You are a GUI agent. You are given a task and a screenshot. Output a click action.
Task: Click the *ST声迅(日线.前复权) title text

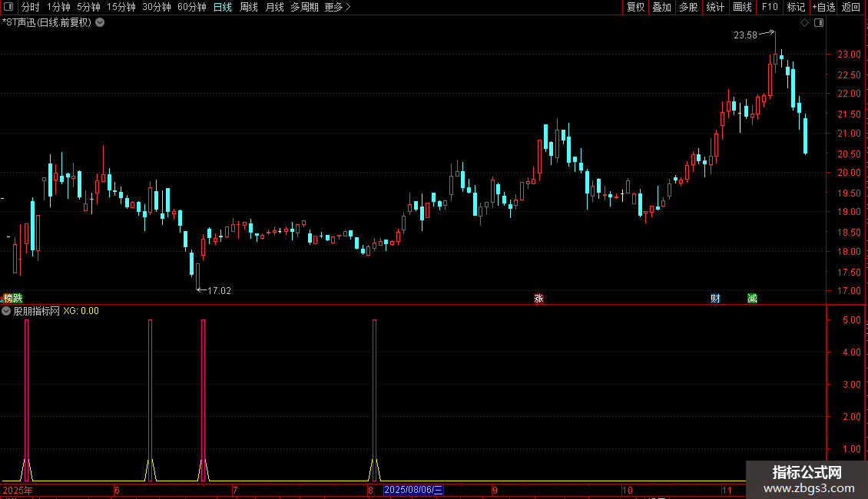click(47, 23)
